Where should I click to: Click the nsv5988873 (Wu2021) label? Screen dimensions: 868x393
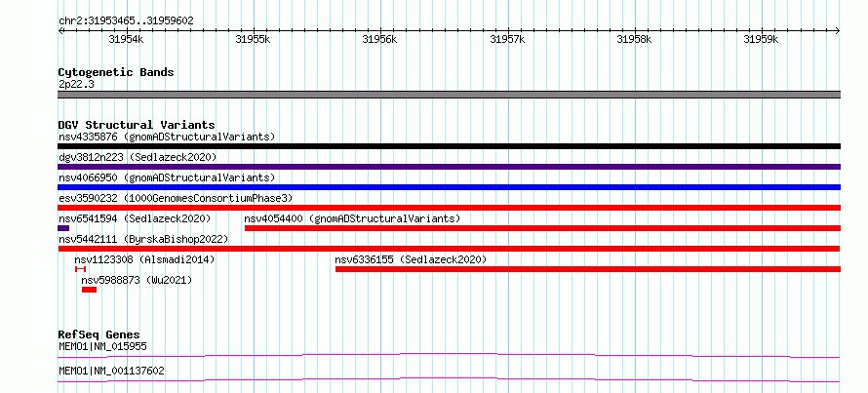click(x=137, y=280)
